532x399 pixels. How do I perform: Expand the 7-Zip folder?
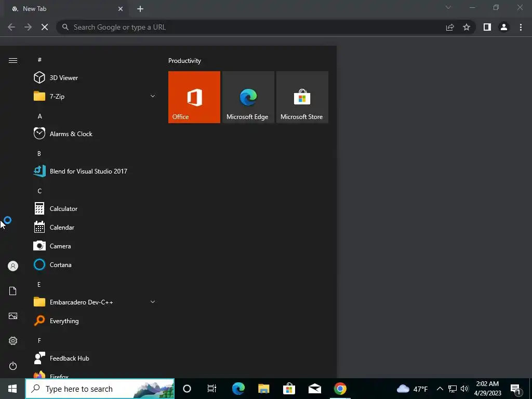95,96
